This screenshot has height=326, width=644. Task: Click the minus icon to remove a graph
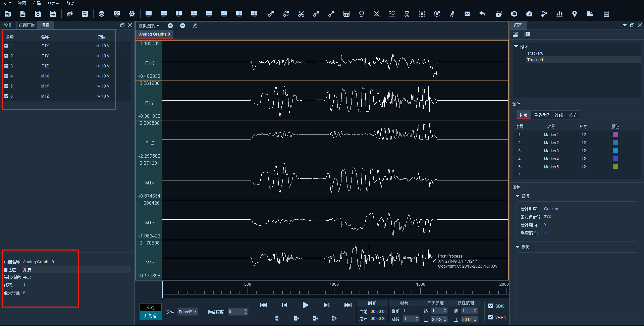pyautogui.click(x=183, y=26)
